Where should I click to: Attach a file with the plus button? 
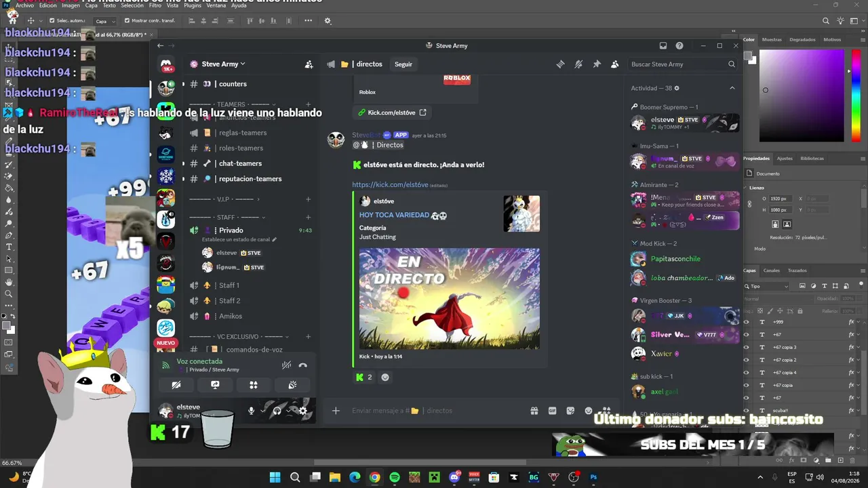click(336, 411)
